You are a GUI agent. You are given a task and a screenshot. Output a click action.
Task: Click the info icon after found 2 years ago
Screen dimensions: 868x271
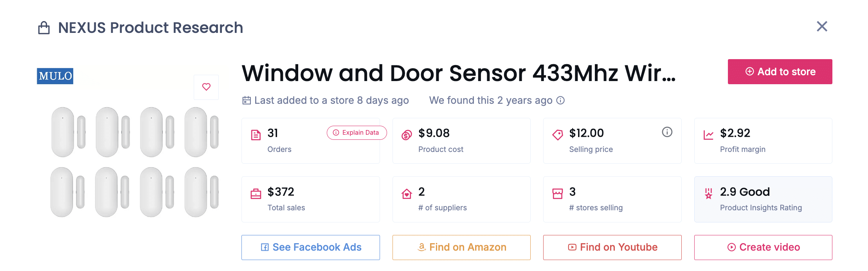coord(561,100)
